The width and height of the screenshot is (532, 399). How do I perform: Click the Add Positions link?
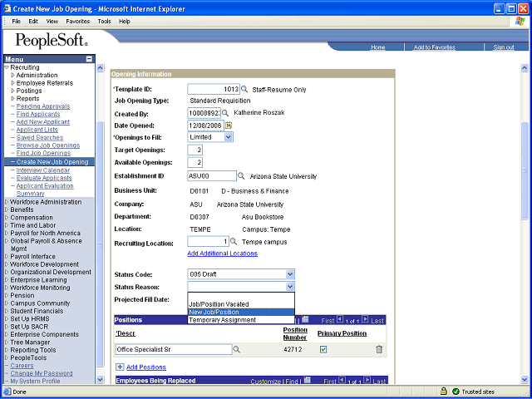(x=146, y=367)
